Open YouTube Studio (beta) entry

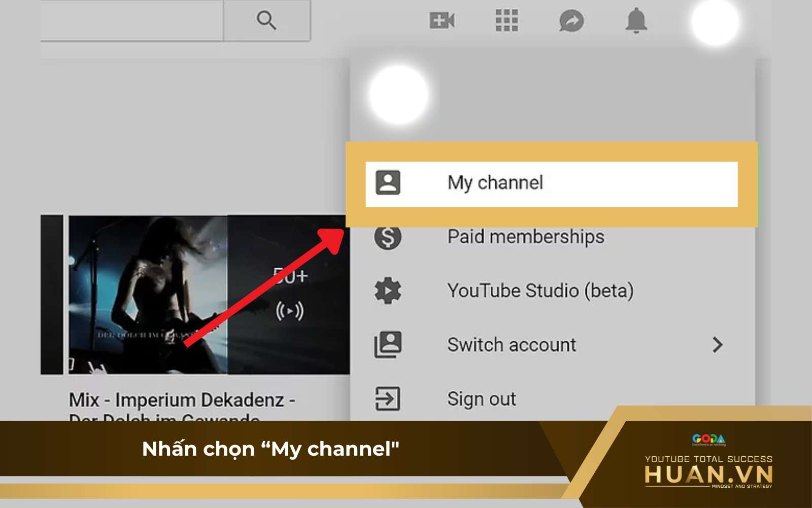[x=552, y=291]
